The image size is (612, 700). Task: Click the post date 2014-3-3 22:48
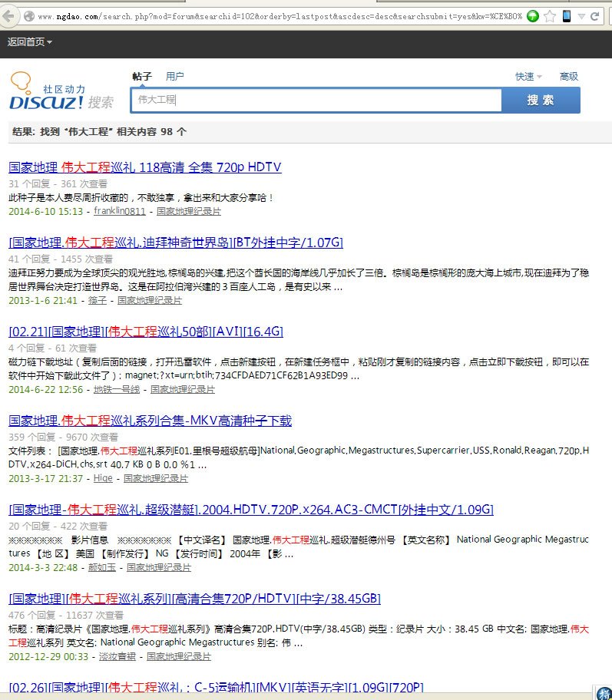click(x=43, y=567)
